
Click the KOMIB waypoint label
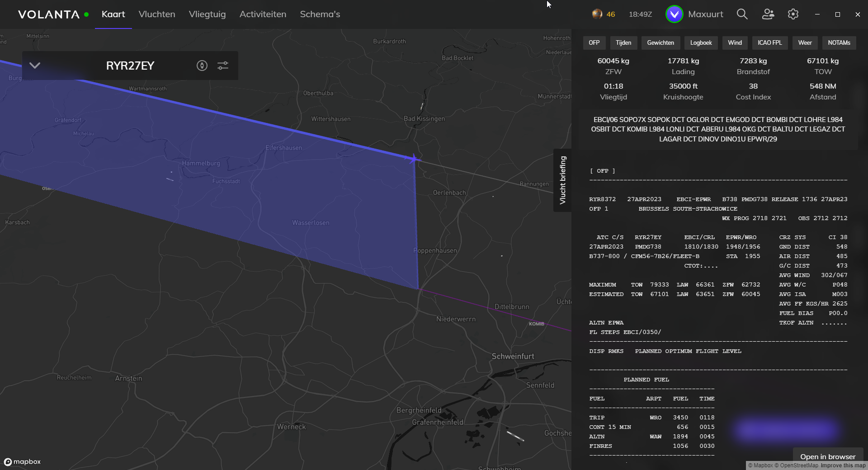pyautogui.click(x=537, y=324)
